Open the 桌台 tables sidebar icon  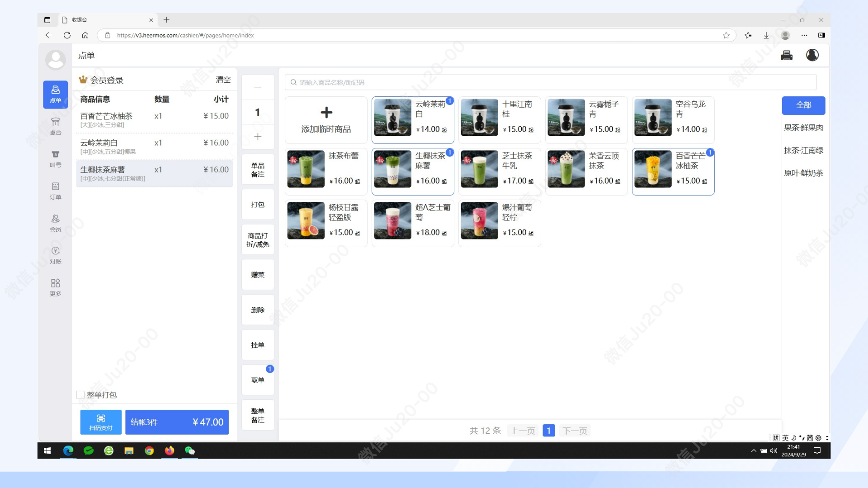pyautogui.click(x=55, y=127)
